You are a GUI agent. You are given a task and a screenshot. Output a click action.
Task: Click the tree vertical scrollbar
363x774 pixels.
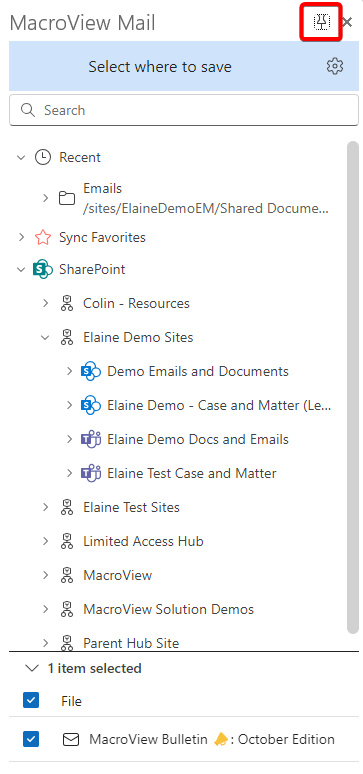(x=353, y=387)
